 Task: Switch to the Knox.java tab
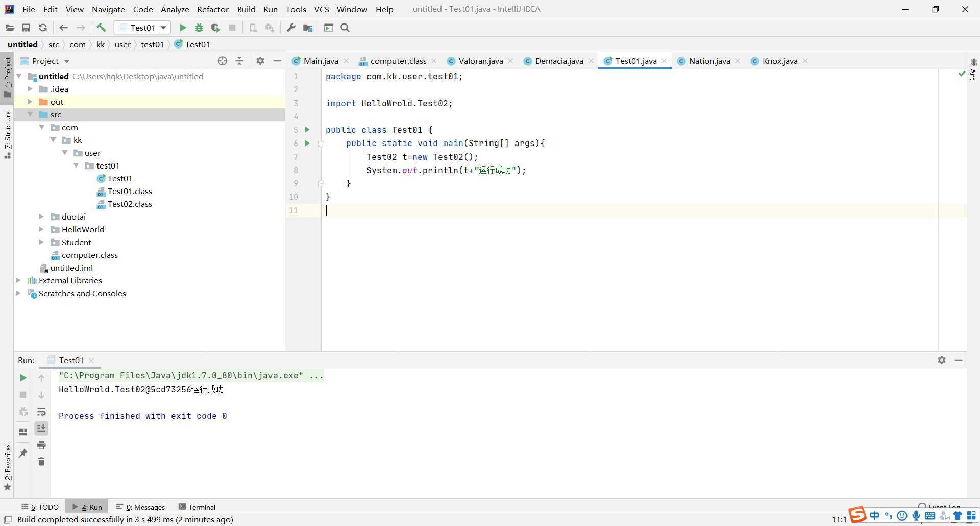tap(779, 61)
